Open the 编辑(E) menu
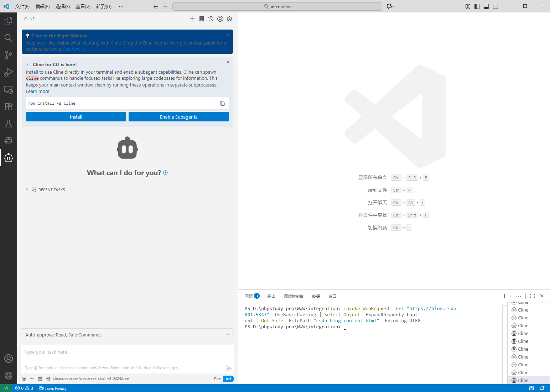 point(42,6)
